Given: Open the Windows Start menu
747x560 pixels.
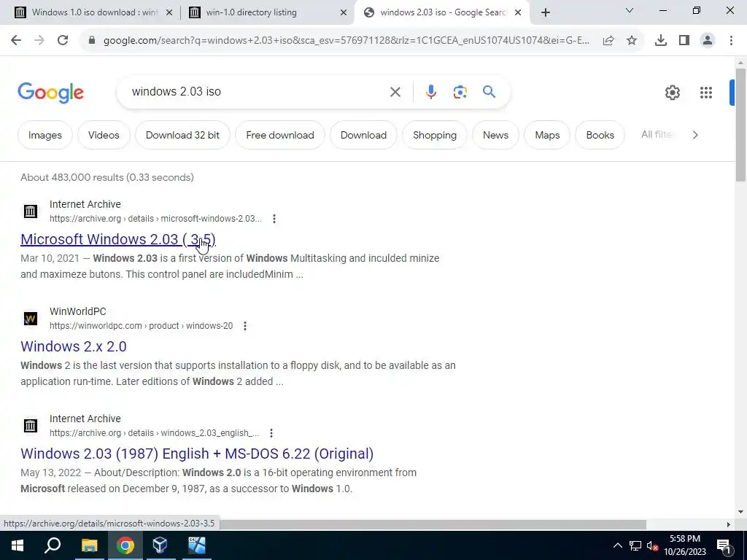Looking at the screenshot, I should tap(18, 545).
